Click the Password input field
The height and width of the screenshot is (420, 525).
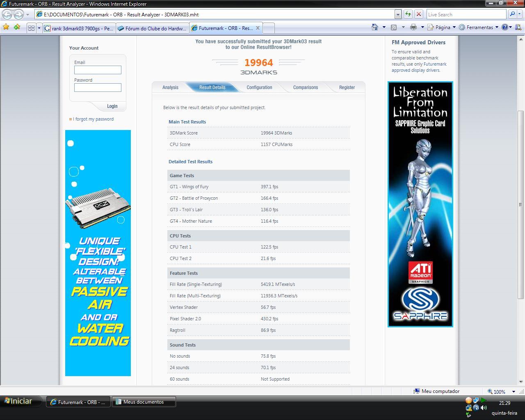(x=98, y=88)
